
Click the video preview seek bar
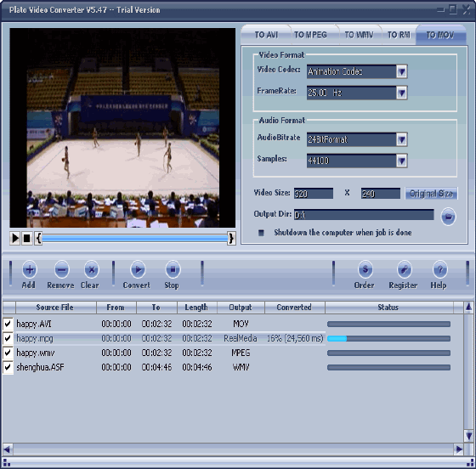135,239
